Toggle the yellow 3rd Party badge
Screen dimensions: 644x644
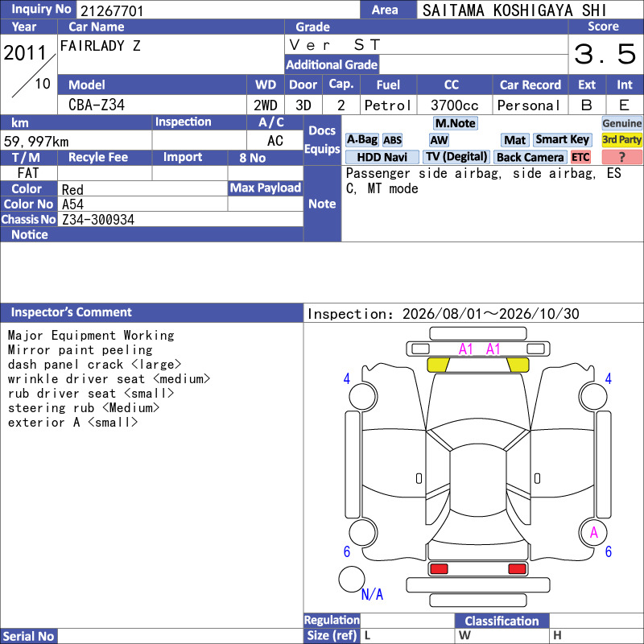[621, 140]
